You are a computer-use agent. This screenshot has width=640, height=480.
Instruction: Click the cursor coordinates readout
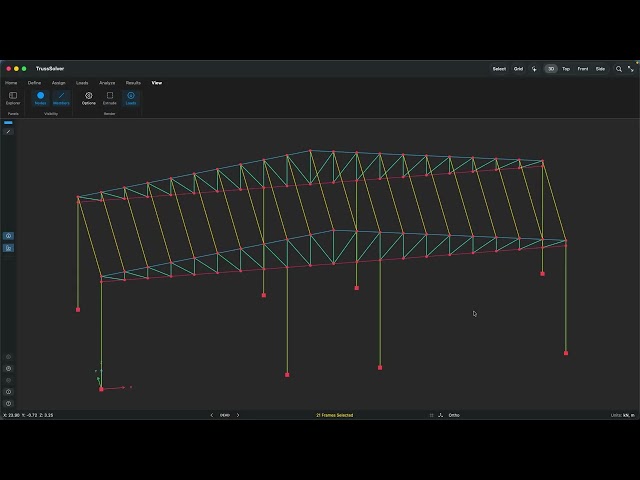[x=28, y=415]
